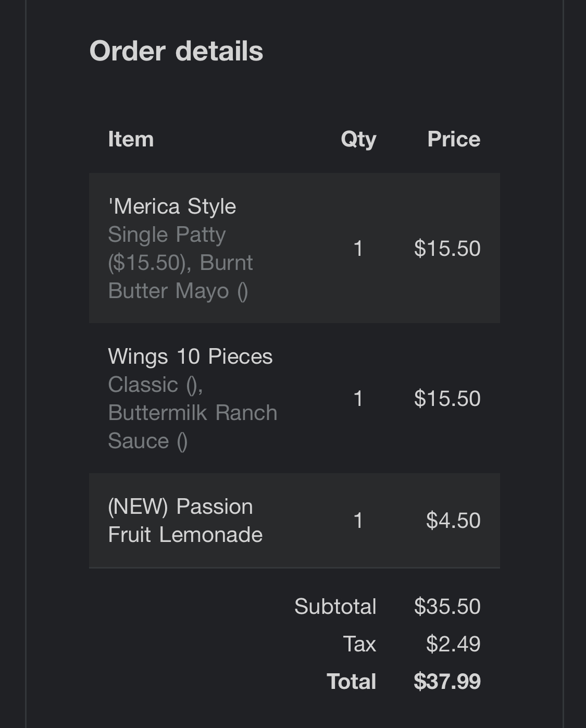Click the Order details heading
This screenshot has width=586, height=728.
coord(176,51)
